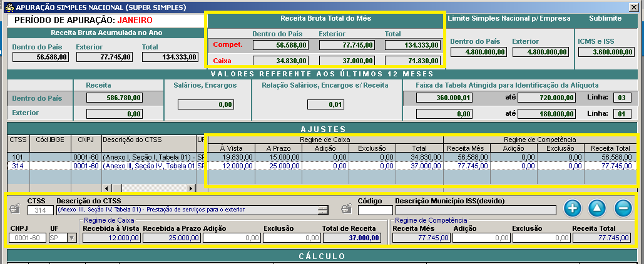Click the Relação Salários value 0,01
This screenshot has height=264, width=644.
pyautogui.click(x=325, y=104)
